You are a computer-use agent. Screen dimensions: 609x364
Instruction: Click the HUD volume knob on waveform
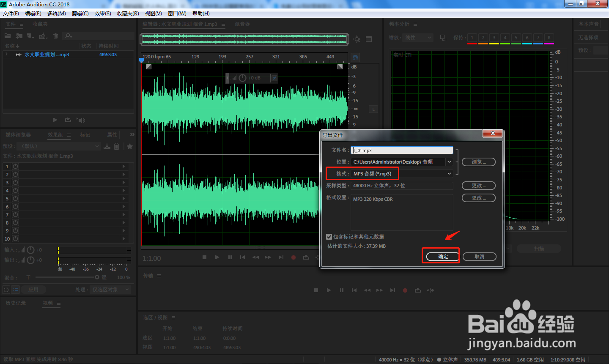242,78
